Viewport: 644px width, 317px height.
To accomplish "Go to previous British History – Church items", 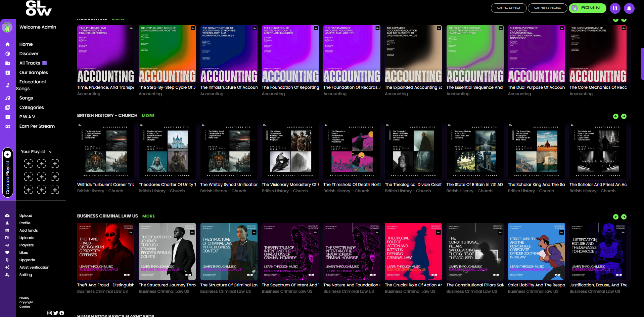I will [616, 116].
